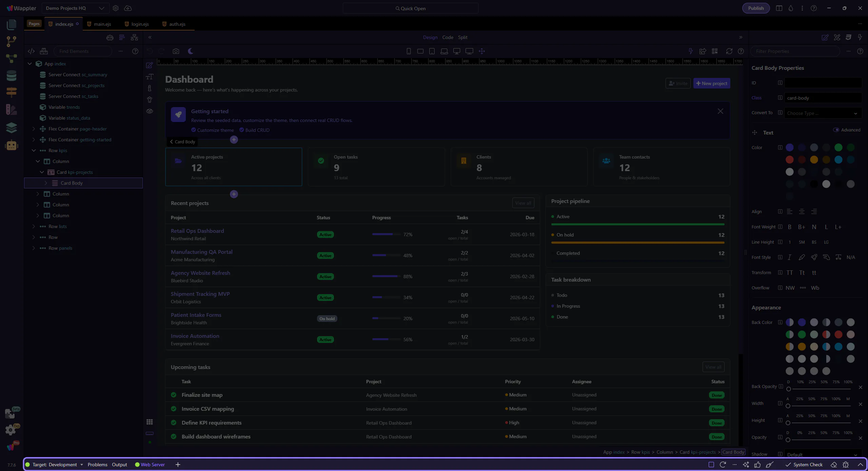868x471 pixels.
Task: Switch to the login.ejs tab
Action: click(x=140, y=24)
